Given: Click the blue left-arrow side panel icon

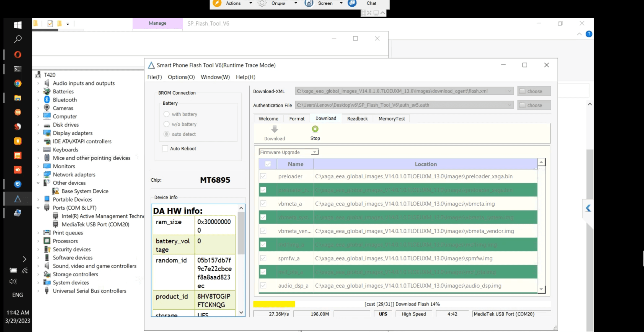Looking at the screenshot, I should click(588, 208).
